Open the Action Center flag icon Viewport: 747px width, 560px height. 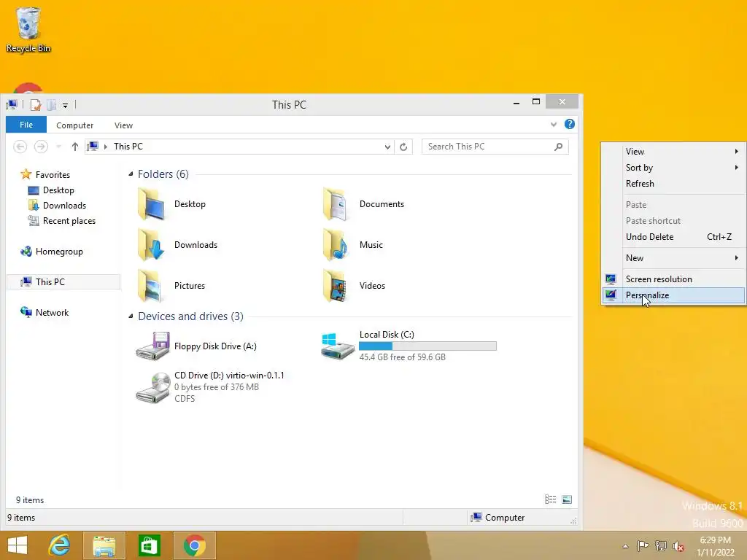click(643, 545)
